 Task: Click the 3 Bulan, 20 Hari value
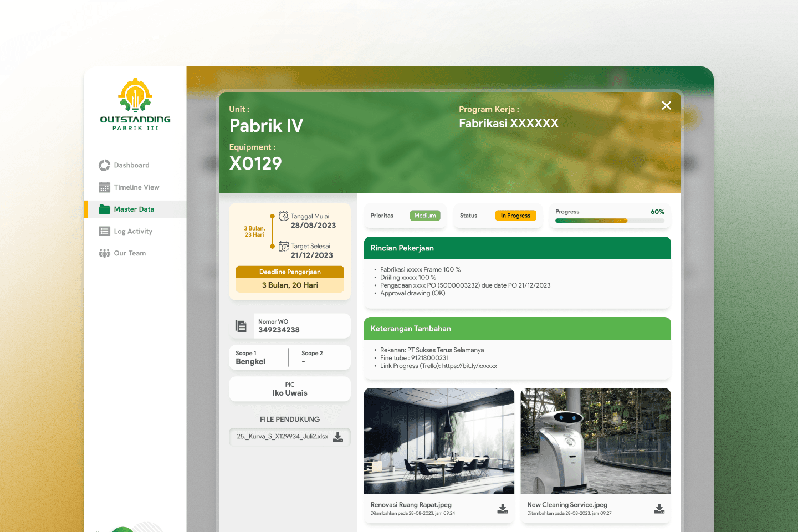290,285
